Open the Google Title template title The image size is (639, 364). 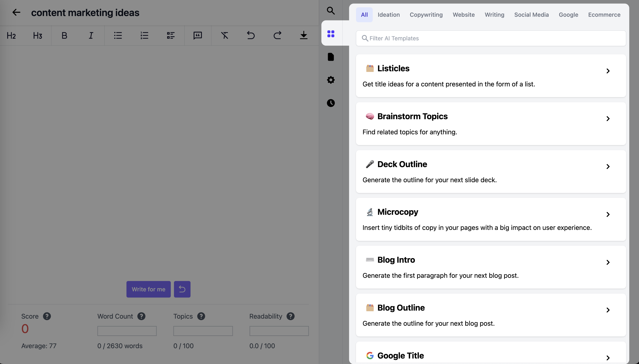click(x=401, y=356)
